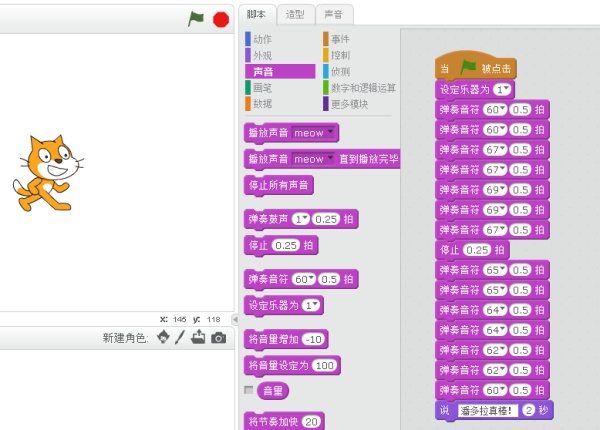The image size is (600, 430).
Task: Collapse stage with the small arrow handle
Action: [x=235, y=319]
